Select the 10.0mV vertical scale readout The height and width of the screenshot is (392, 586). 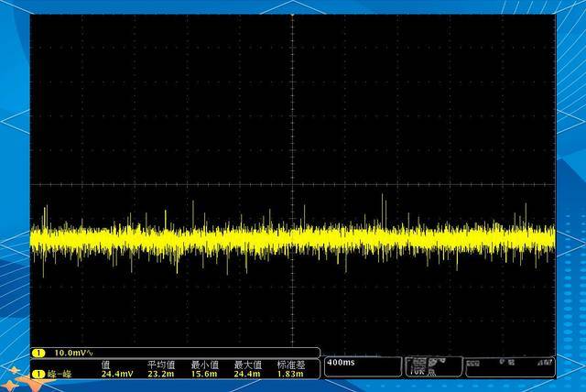(71, 353)
